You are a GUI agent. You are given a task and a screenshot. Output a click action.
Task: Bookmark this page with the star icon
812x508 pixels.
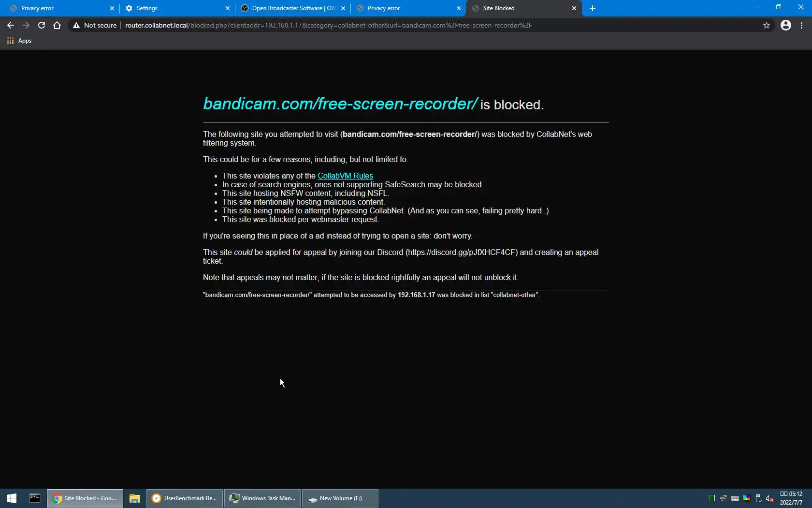(767, 25)
